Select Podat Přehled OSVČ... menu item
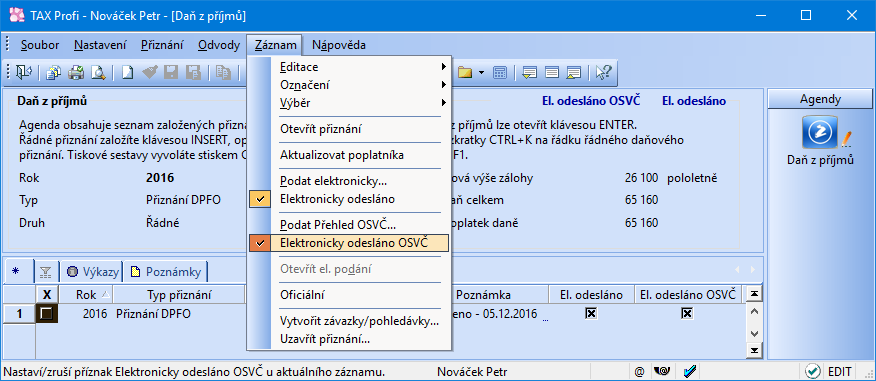876x381 pixels. pos(349,225)
